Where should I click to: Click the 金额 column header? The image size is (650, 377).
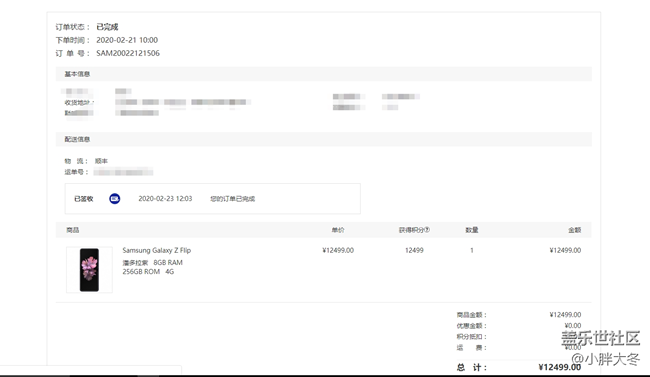click(575, 230)
